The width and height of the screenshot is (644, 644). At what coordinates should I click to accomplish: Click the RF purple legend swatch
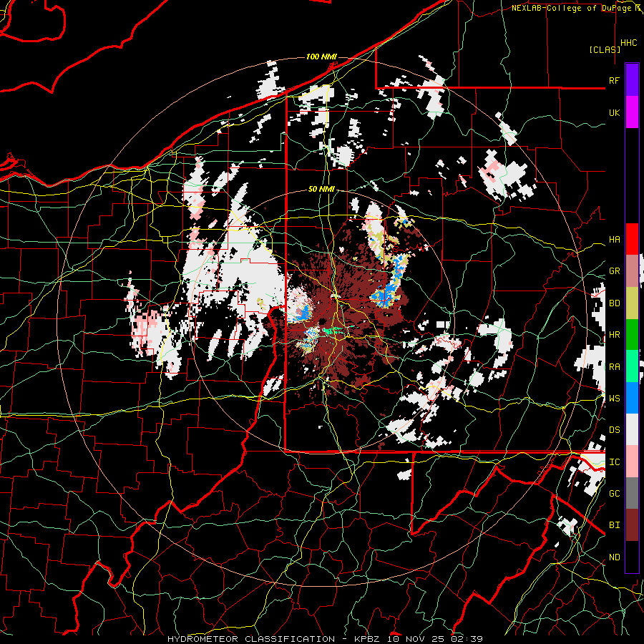[x=632, y=80]
